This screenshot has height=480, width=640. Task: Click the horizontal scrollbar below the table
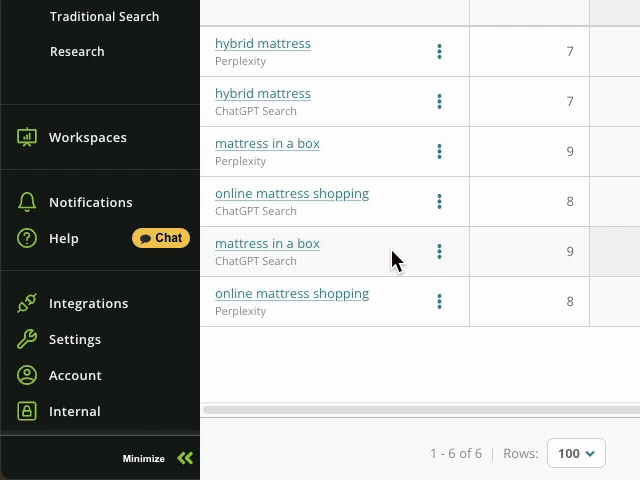(421, 410)
